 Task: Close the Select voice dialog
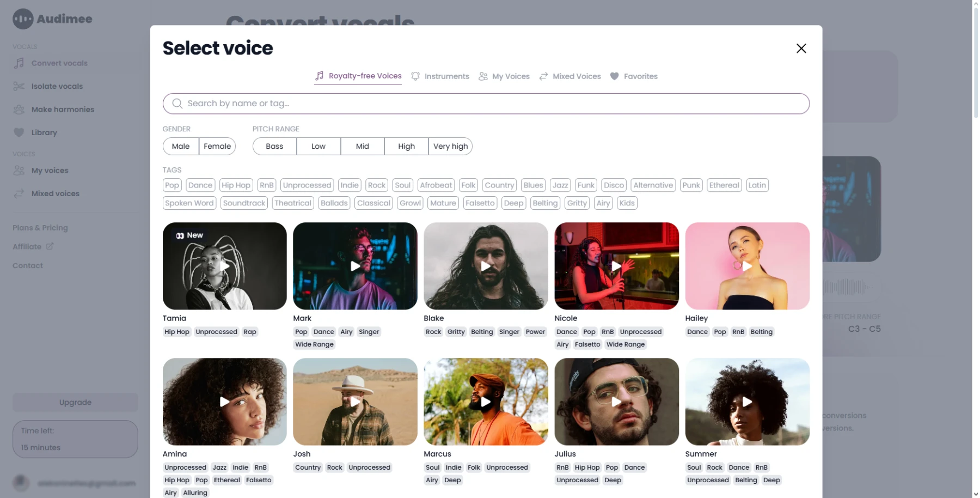801,48
